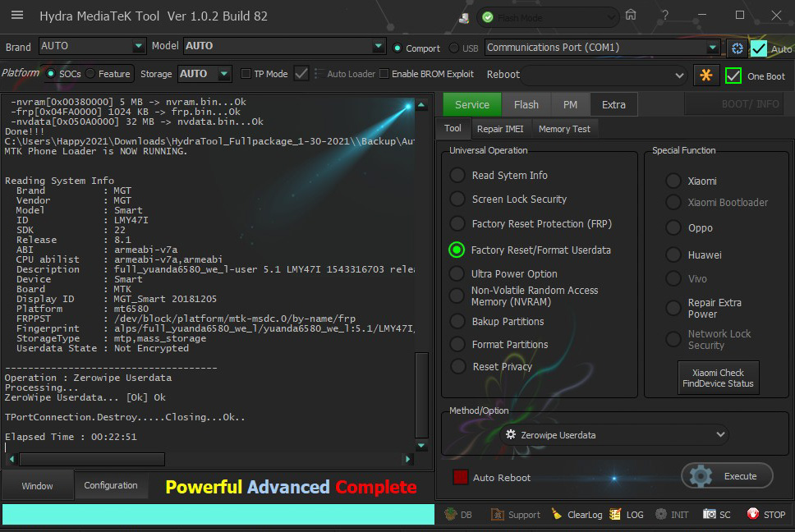
Task: Select Non-Volatile Random Access Memory (NVRAM) radio
Action: 457,296
